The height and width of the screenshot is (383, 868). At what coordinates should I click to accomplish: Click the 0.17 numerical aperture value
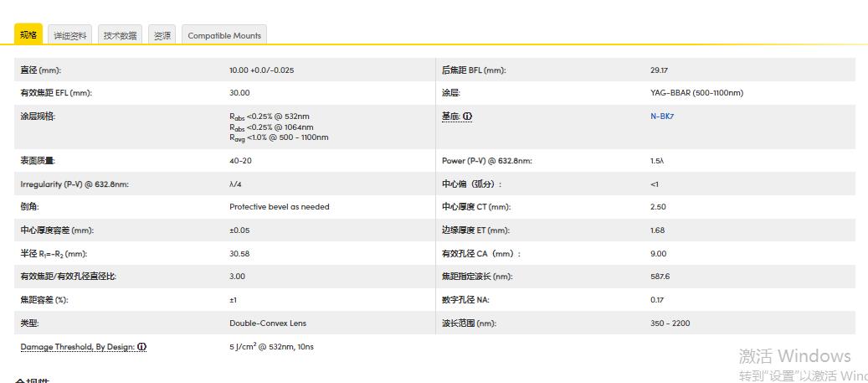click(656, 299)
